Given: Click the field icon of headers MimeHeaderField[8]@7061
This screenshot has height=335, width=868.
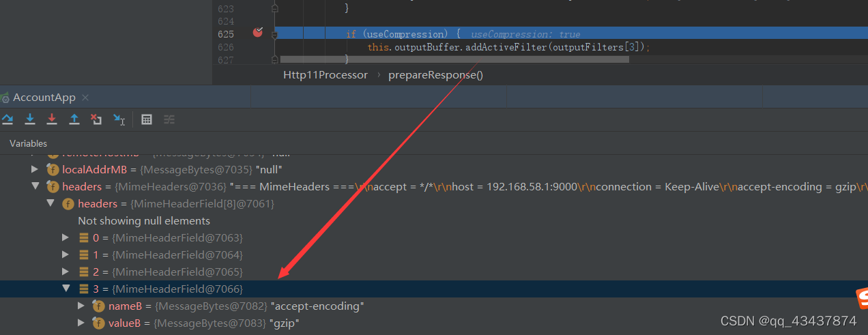Looking at the screenshot, I should pos(68,203).
